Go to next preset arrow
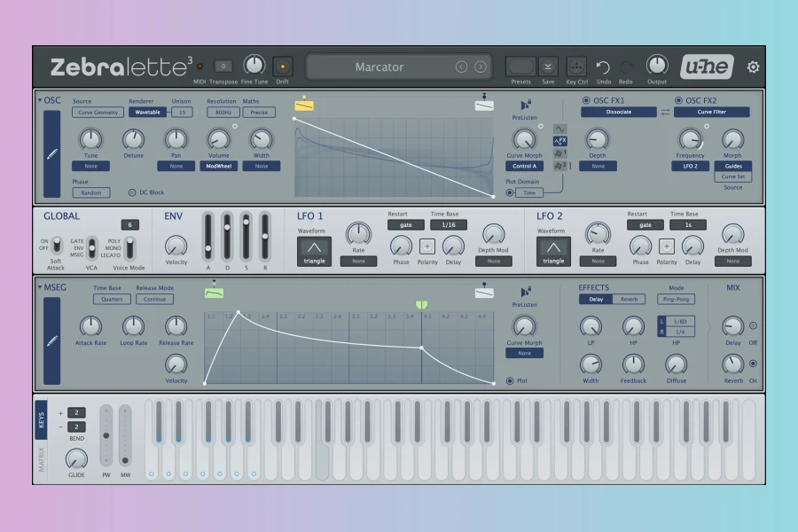 [x=481, y=66]
